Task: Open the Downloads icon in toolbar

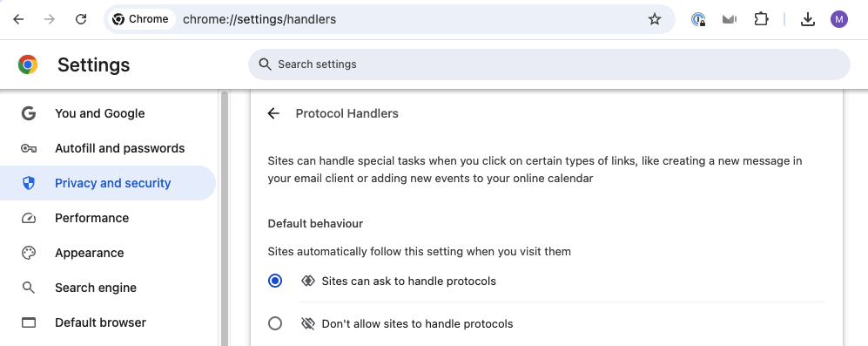Action: (x=808, y=19)
